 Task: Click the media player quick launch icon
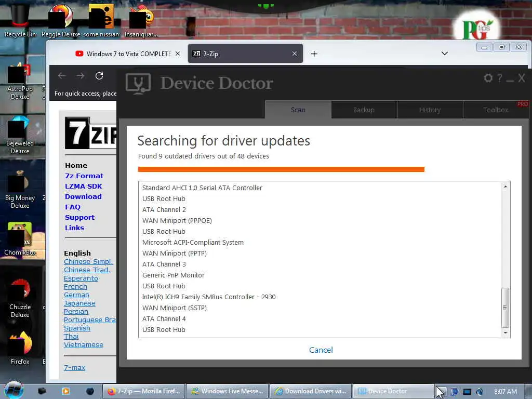(x=66, y=391)
